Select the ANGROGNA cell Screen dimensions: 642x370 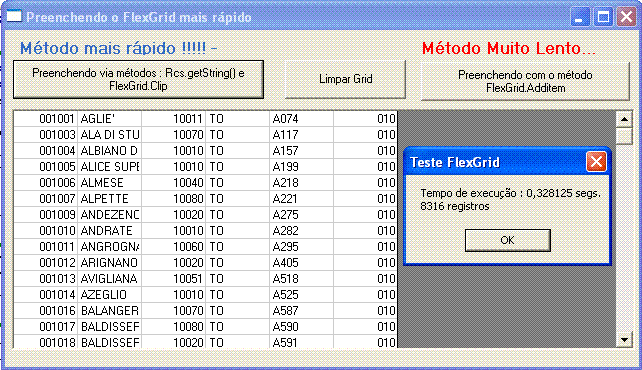(x=110, y=246)
